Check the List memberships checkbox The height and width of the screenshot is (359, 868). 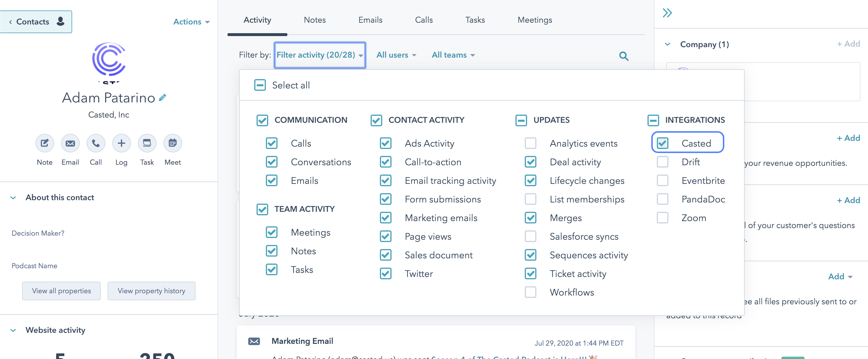point(530,199)
